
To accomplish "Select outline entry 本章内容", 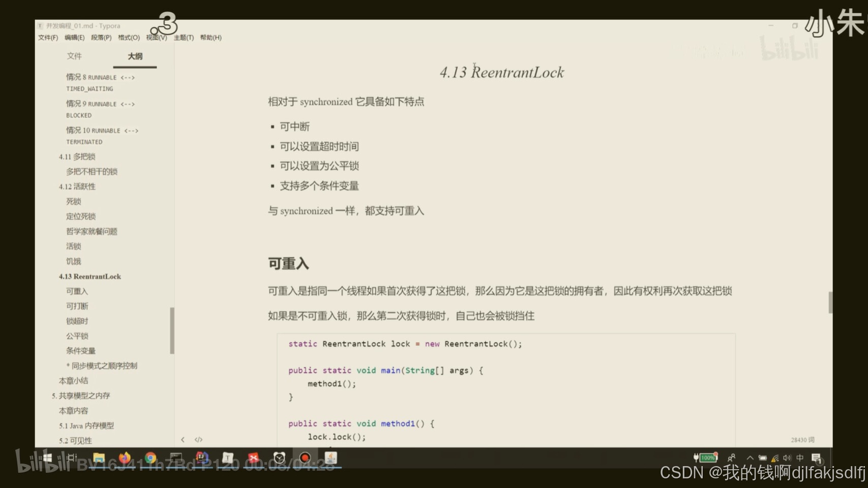I will (x=73, y=411).
